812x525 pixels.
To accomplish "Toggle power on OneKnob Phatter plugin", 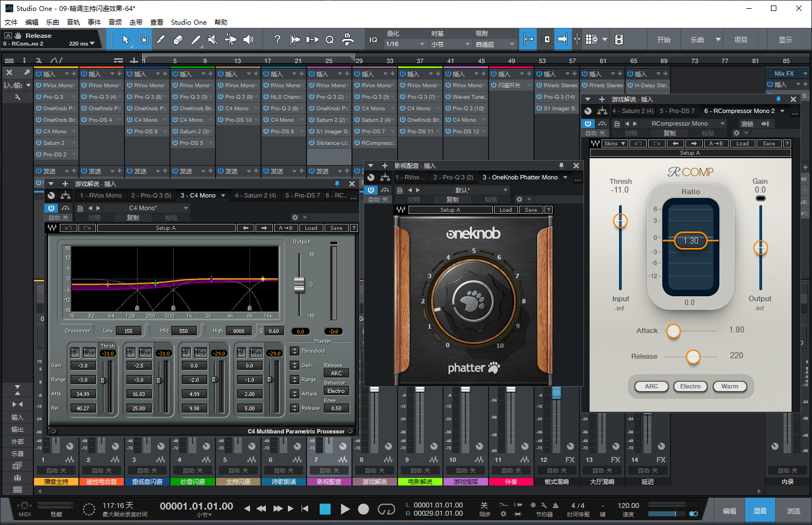I will 371,190.
